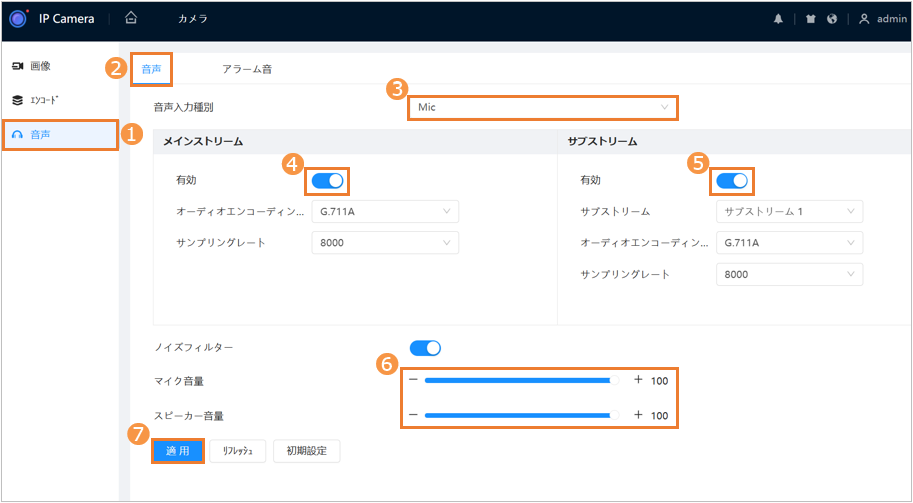Toggle main stream audio 有効 switch
Viewport: 913px width, 503px height.
tap(328, 181)
